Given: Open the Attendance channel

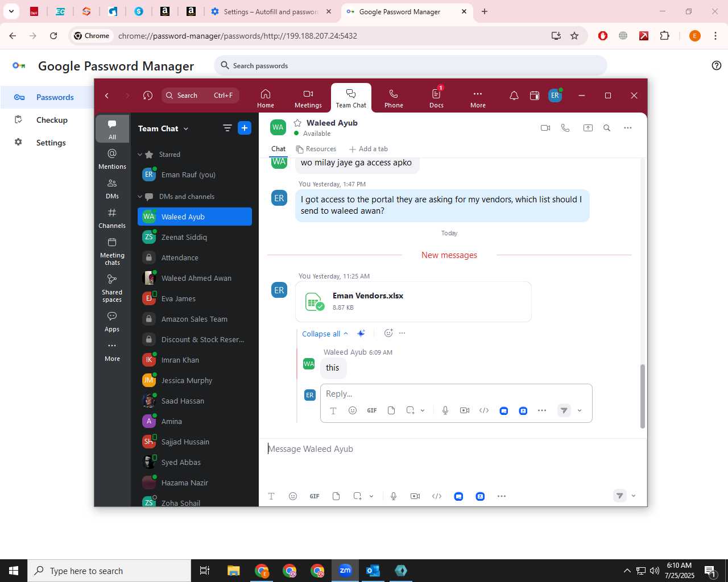Looking at the screenshot, I should [195, 257].
